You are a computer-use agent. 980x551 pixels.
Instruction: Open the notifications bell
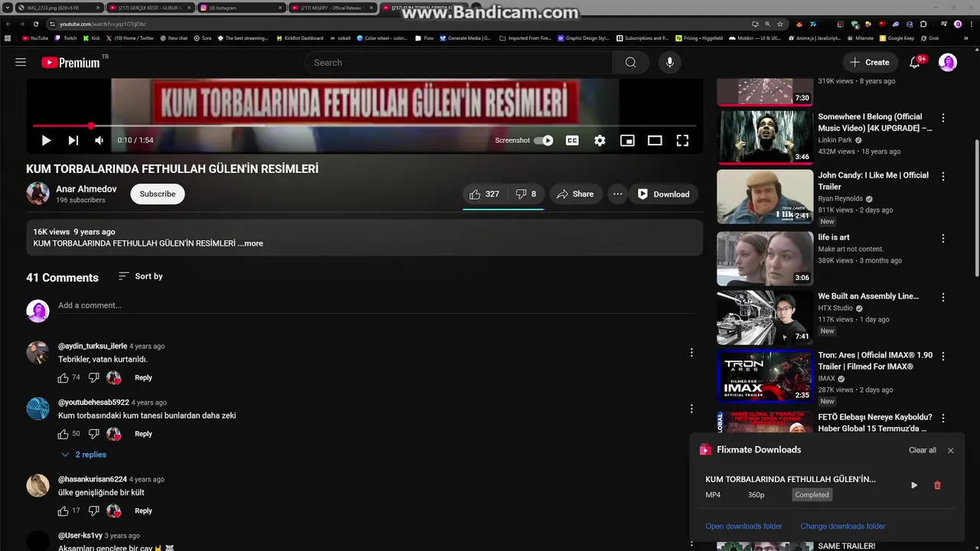tap(915, 63)
